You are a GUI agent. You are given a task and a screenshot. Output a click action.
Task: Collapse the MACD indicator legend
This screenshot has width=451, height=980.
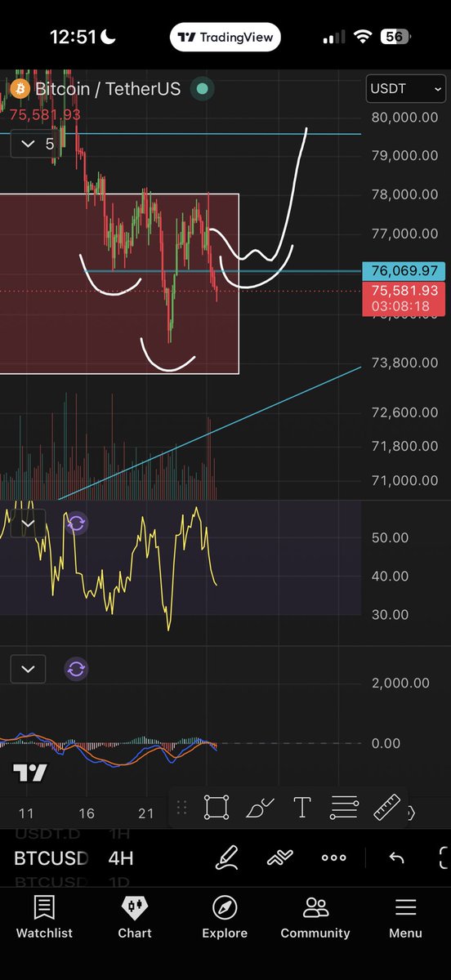pyautogui.click(x=28, y=670)
